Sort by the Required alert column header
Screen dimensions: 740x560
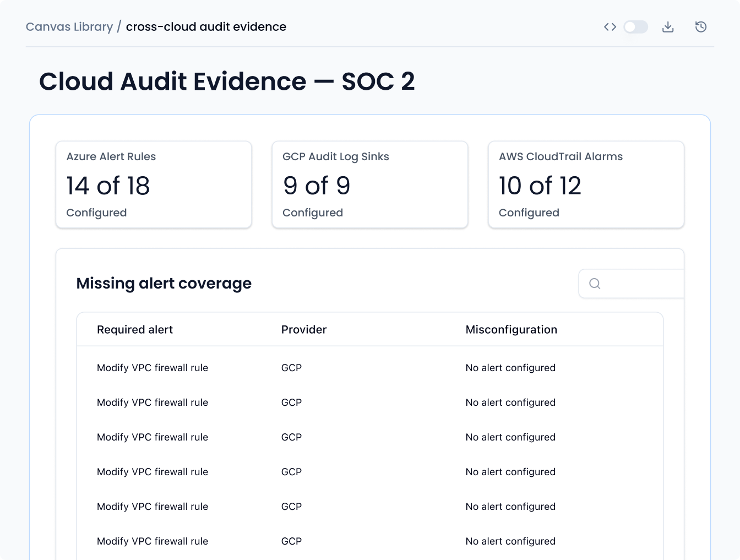[135, 329]
